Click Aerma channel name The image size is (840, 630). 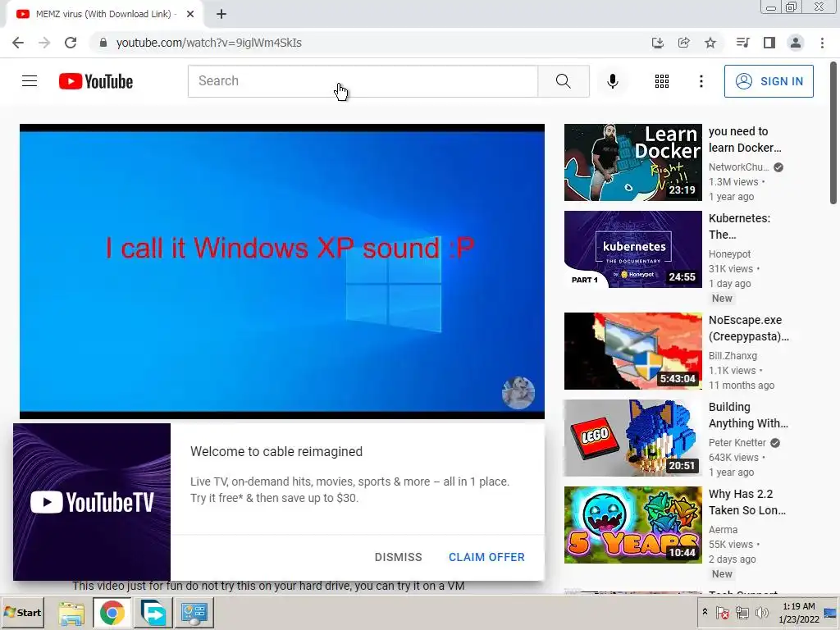(x=723, y=529)
